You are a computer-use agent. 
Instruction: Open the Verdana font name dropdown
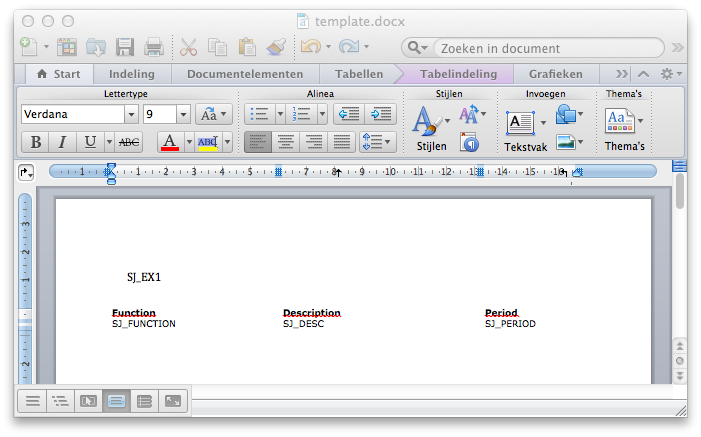point(131,115)
